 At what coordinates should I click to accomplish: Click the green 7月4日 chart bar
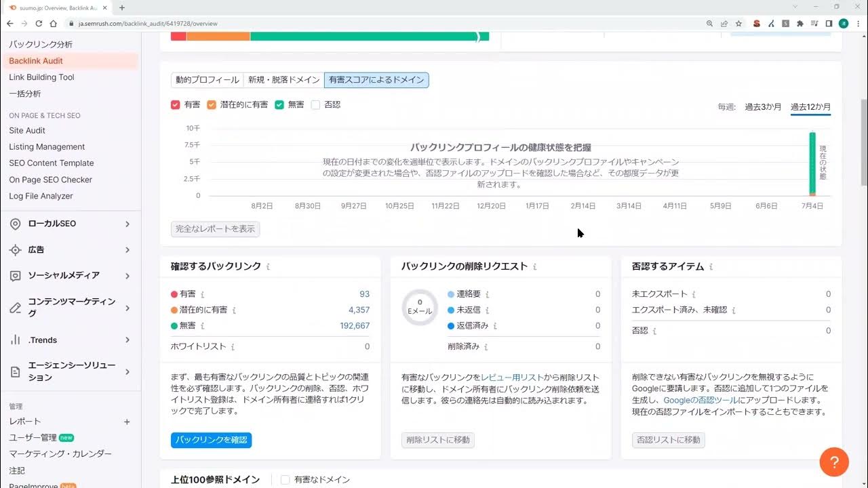(812, 163)
